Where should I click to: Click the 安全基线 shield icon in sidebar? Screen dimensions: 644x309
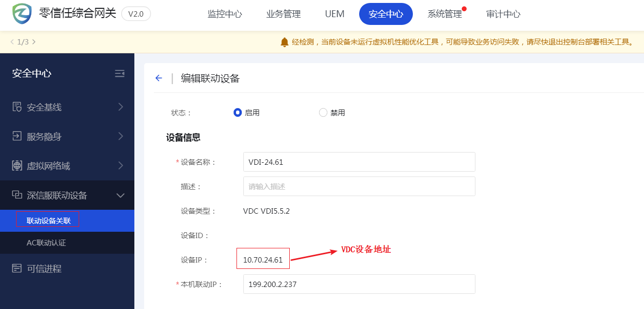click(17, 107)
